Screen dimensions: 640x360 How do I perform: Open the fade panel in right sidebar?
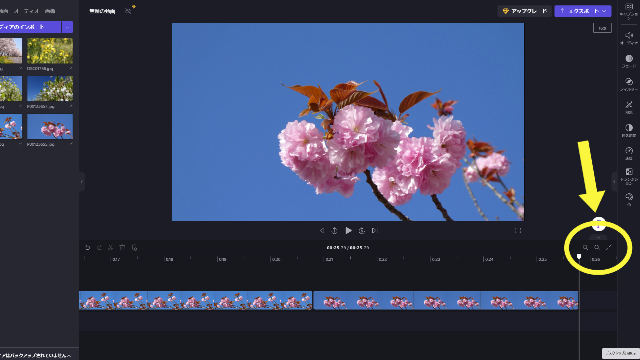point(629,61)
